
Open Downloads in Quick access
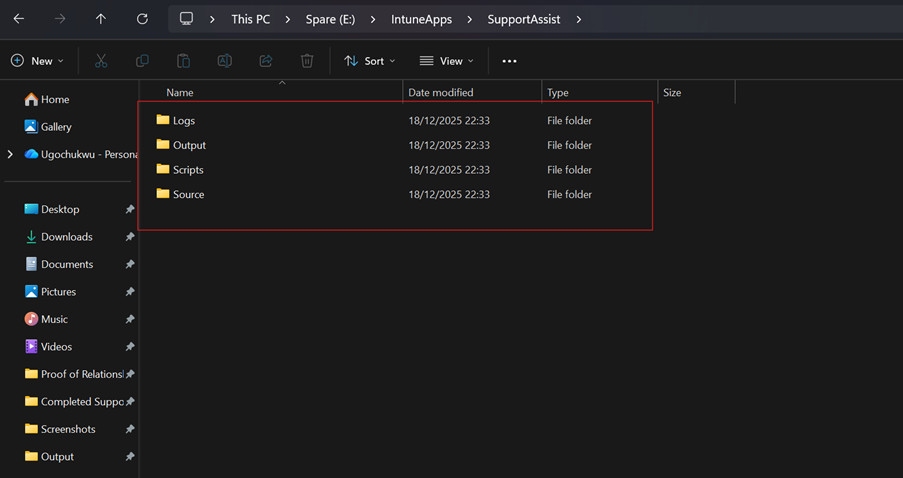tap(59, 237)
